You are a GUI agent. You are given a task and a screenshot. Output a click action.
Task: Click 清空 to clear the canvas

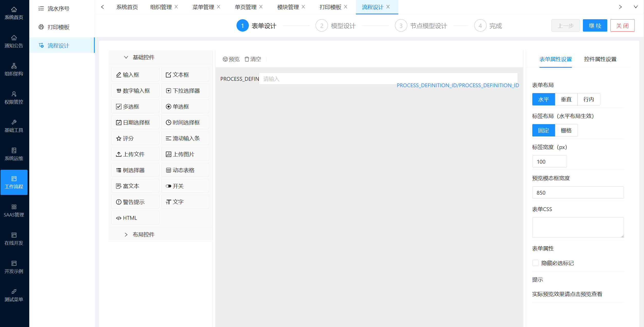(253, 59)
